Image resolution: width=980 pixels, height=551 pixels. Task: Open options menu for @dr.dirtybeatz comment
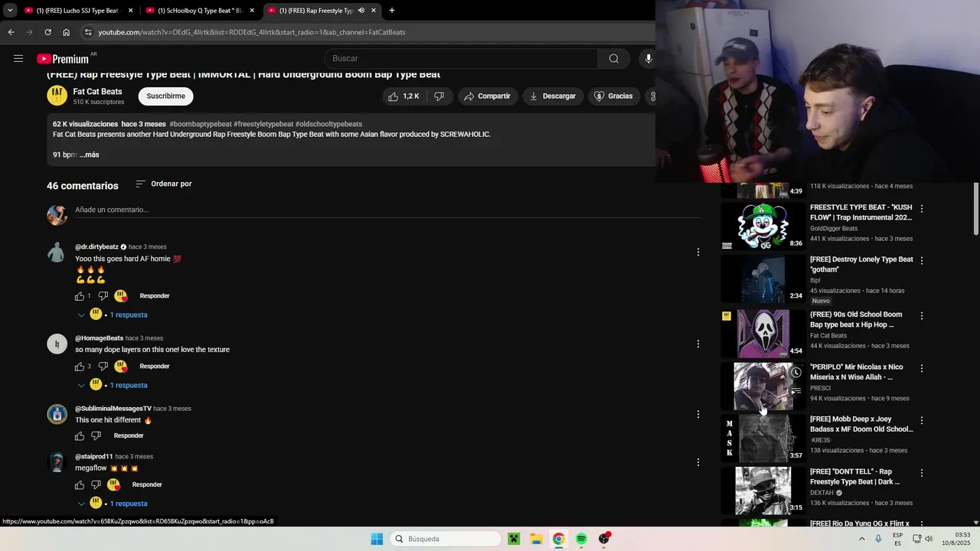pyautogui.click(x=697, y=253)
